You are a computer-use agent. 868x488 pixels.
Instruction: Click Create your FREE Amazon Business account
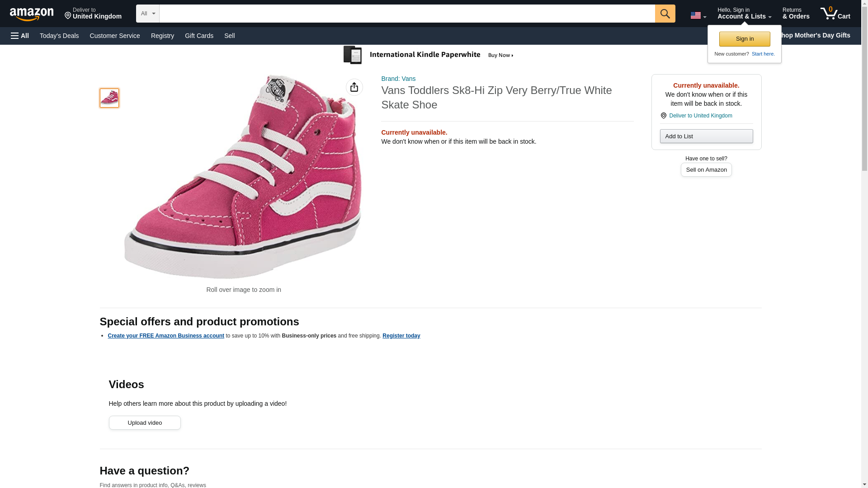[x=165, y=336]
